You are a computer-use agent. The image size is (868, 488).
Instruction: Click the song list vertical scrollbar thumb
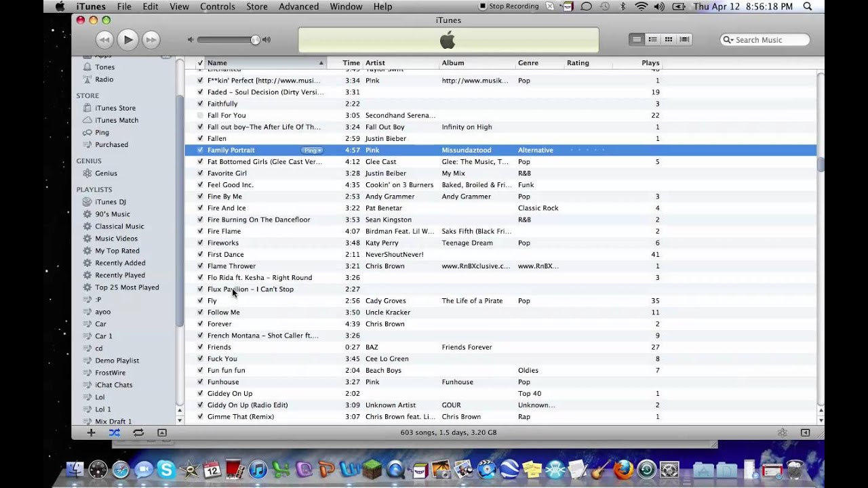point(821,165)
